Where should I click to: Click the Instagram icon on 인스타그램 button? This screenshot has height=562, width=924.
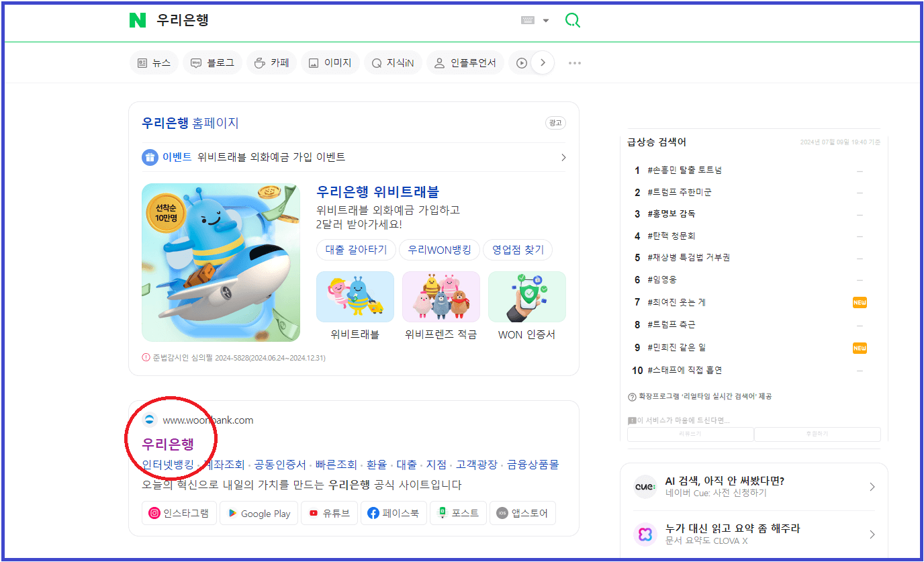click(x=155, y=513)
